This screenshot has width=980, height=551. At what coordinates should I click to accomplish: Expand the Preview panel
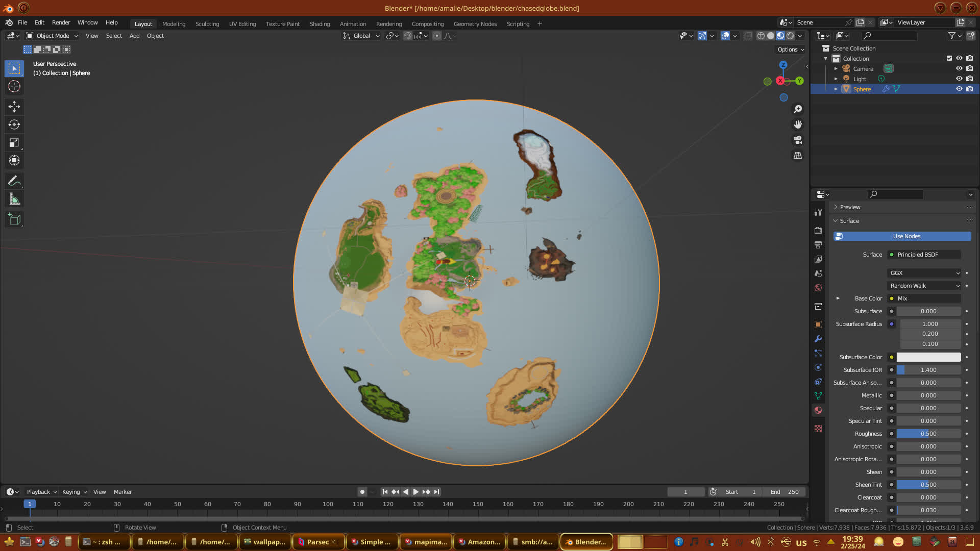click(850, 207)
